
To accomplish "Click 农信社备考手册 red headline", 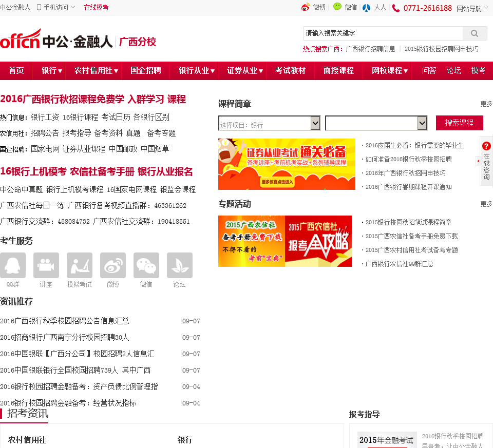I will (102, 171).
